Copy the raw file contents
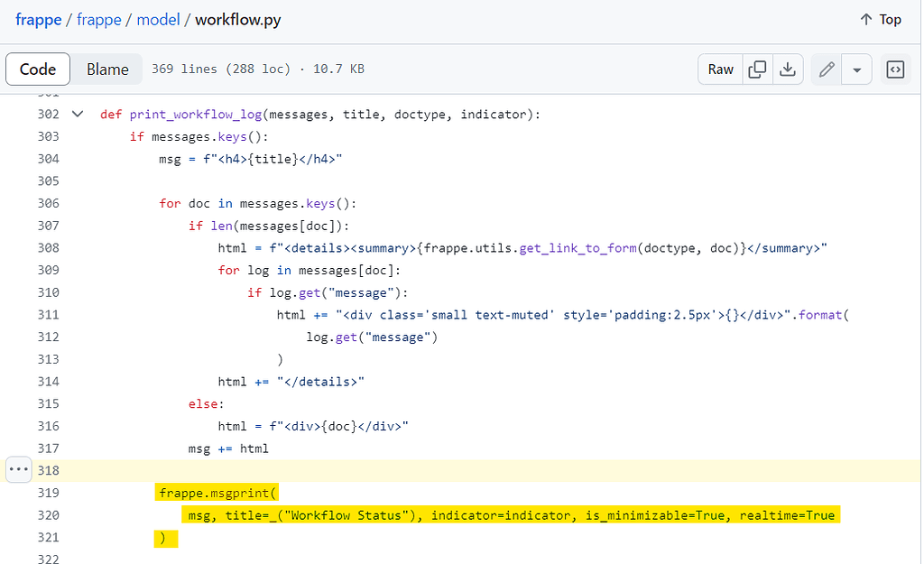Screen dimensions: 924x564 click(x=759, y=69)
